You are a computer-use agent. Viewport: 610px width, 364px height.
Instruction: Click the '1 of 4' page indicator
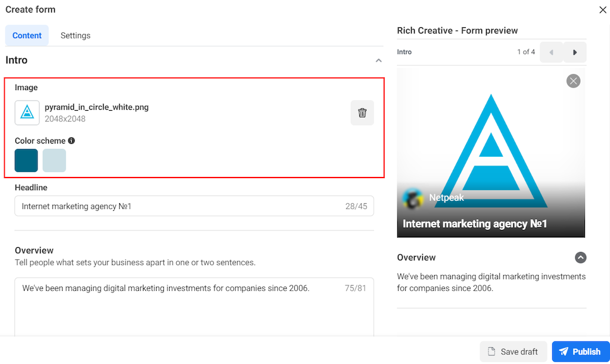click(x=526, y=52)
